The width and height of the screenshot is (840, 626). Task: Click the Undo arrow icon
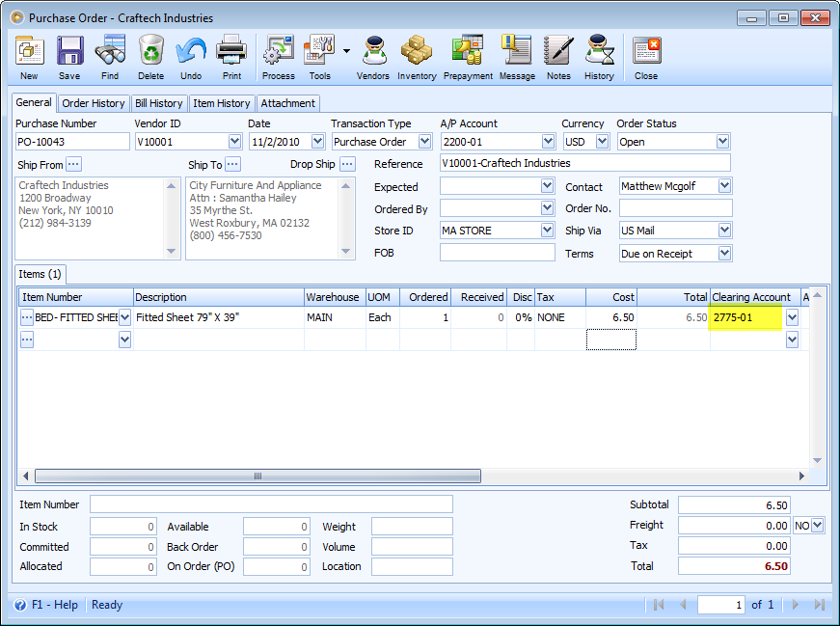tap(191, 57)
